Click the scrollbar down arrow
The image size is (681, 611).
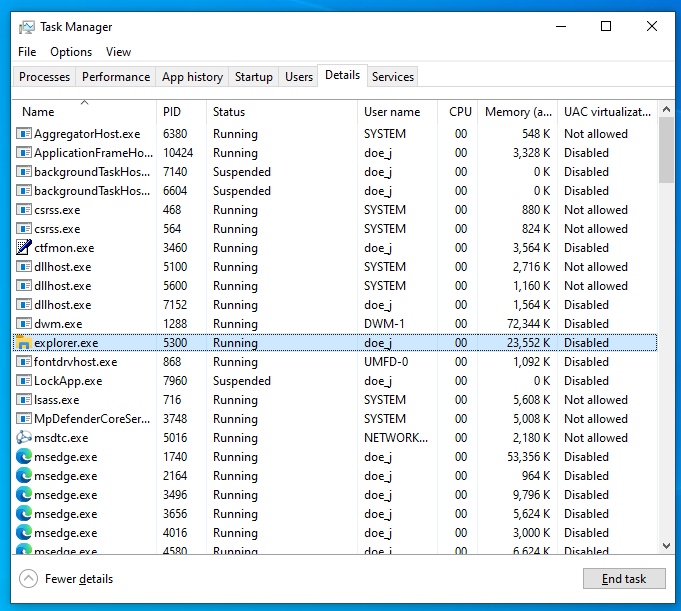tap(666, 546)
